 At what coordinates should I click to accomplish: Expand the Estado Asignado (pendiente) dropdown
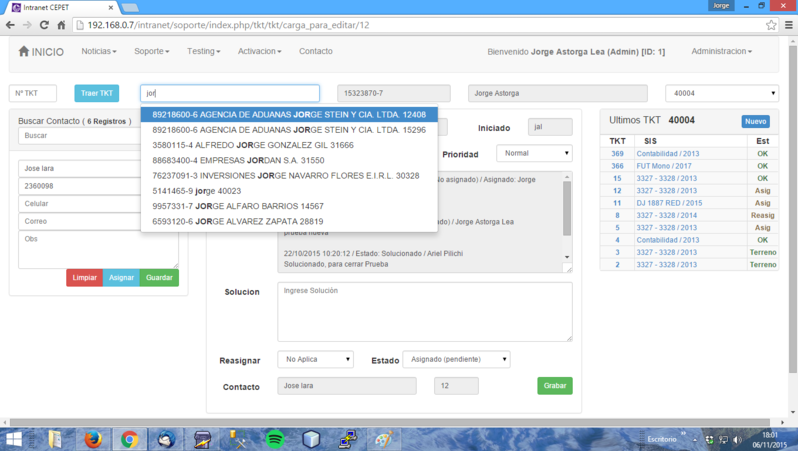pos(456,359)
